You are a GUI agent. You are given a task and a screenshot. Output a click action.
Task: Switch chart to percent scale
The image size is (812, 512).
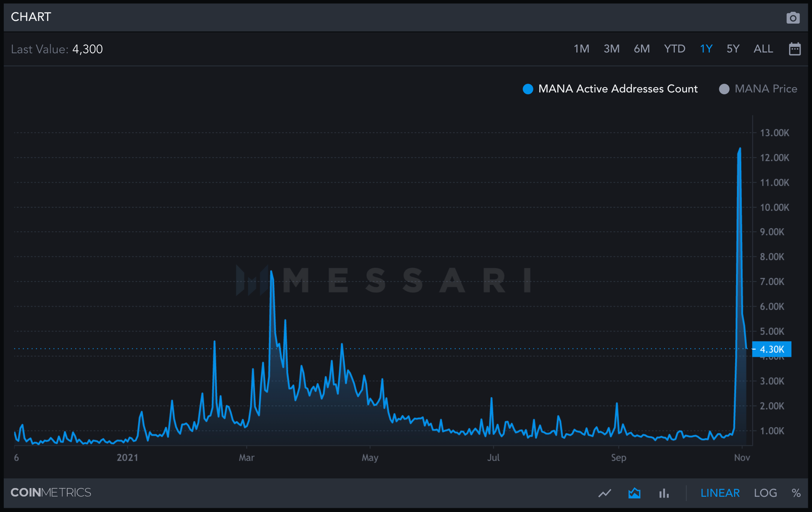point(796,493)
